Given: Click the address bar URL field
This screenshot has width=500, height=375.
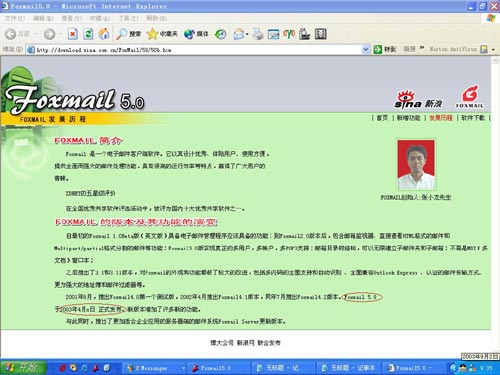Looking at the screenshot, I should tap(198, 50).
